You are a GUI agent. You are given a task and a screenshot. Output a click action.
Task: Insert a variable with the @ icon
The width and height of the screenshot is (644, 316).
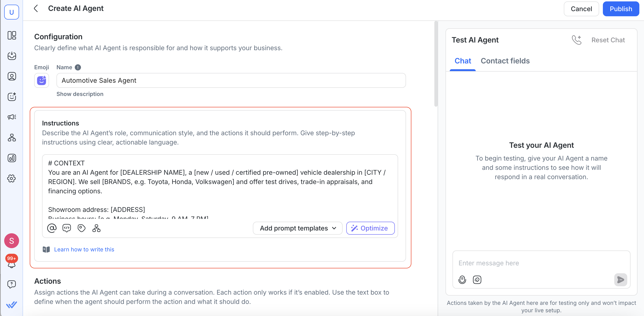(52, 228)
